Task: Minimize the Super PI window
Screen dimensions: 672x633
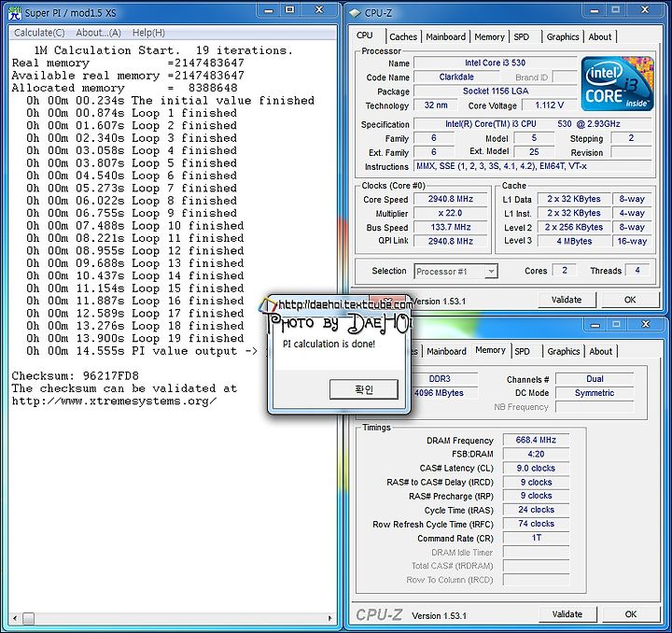Action: point(269,10)
